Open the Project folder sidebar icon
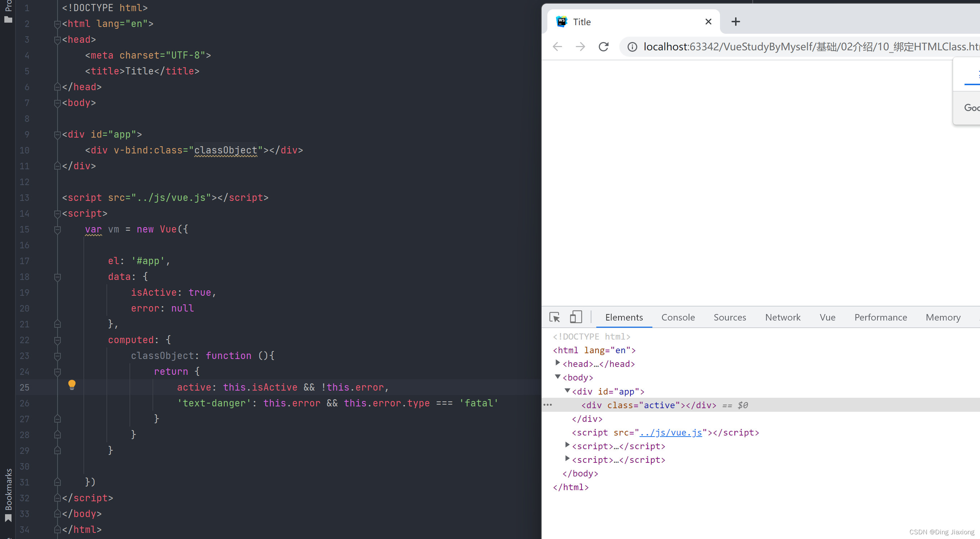The width and height of the screenshot is (980, 539). 8,19
